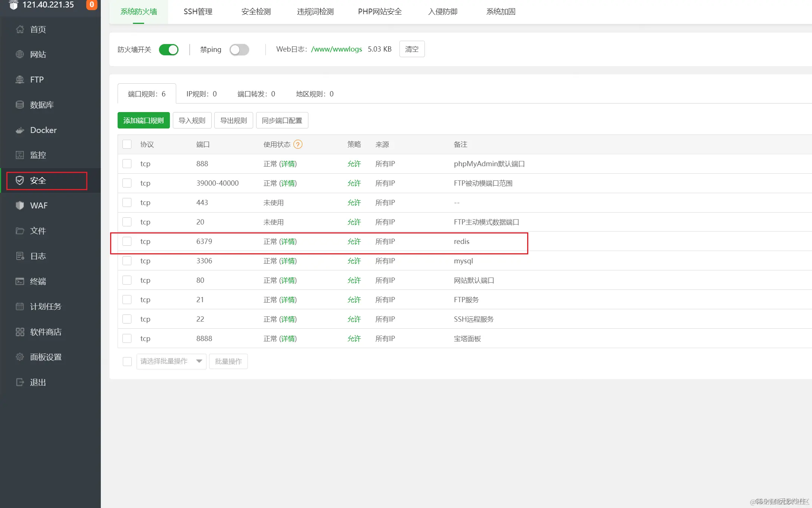Click the help question mark beside 使用状态
812x508 pixels.
click(298, 144)
